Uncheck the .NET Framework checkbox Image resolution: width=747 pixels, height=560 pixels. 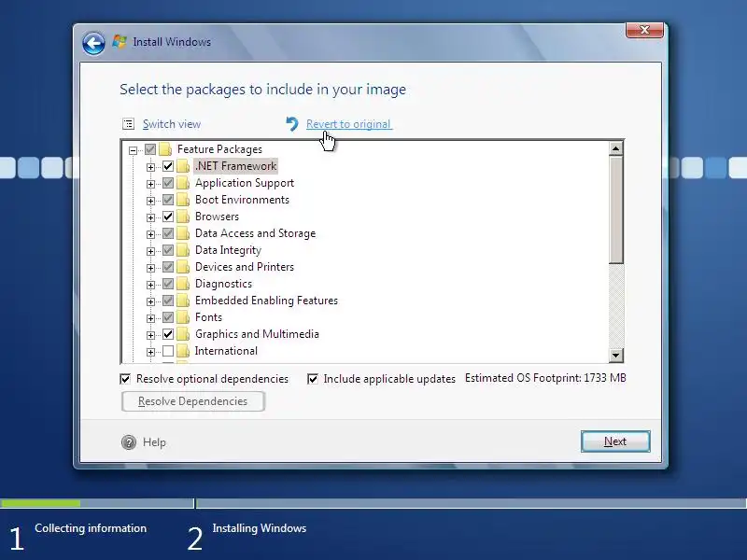coord(168,166)
